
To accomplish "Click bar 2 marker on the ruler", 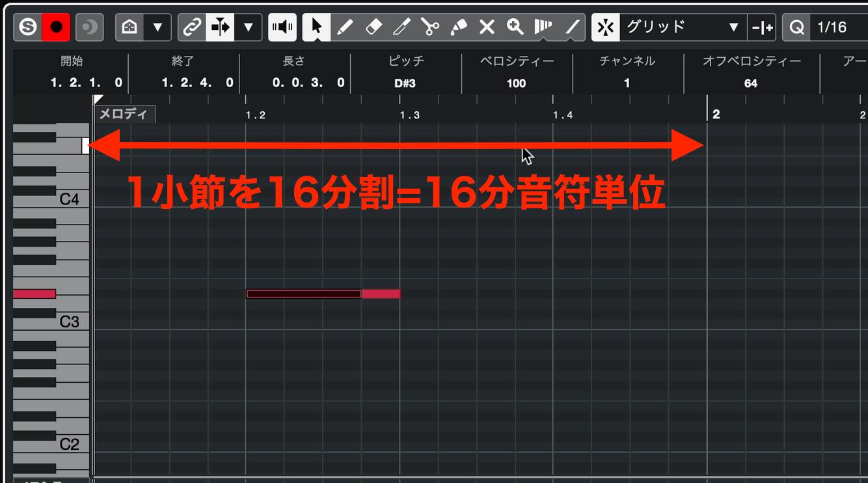I will pos(716,115).
